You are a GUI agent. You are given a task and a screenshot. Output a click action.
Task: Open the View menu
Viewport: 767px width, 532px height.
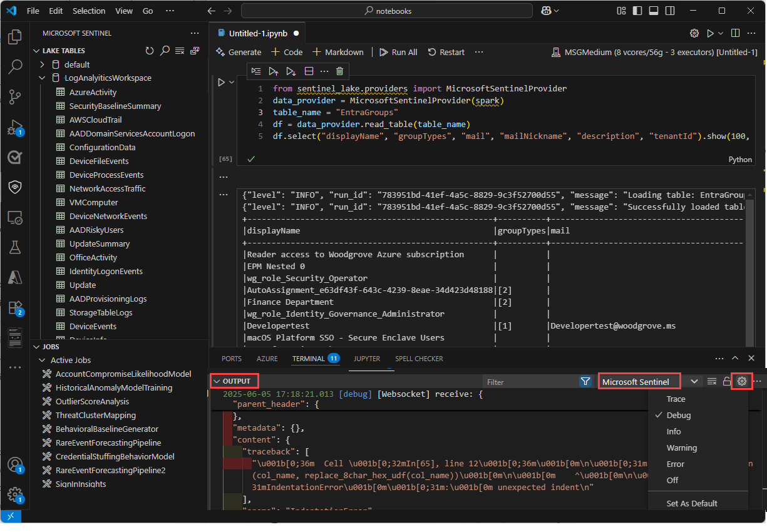click(124, 11)
